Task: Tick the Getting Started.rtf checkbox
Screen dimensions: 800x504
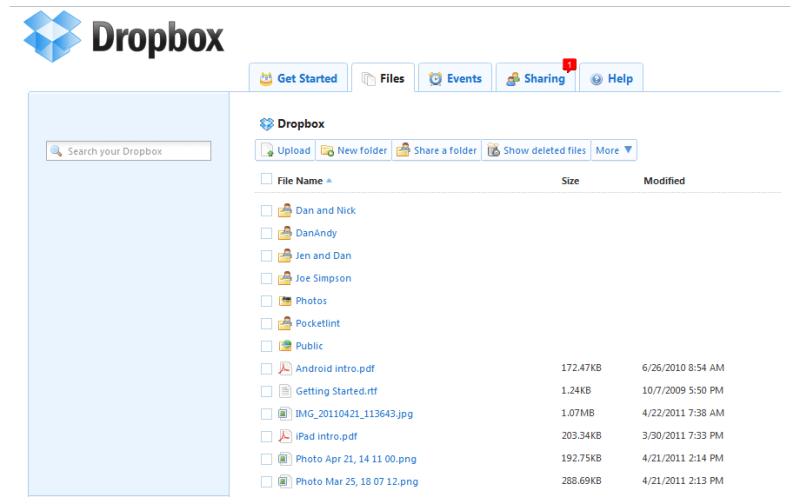Action: (x=266, y=391)
